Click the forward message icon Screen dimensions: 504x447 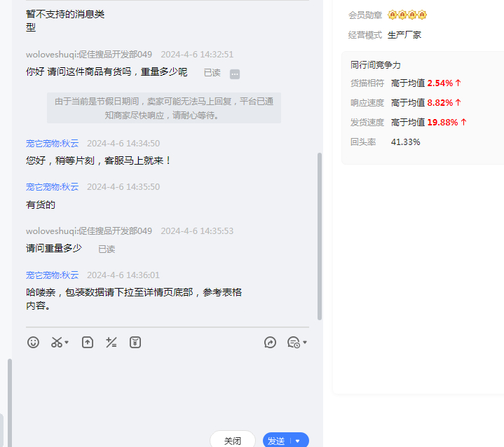tap(270, 343)
